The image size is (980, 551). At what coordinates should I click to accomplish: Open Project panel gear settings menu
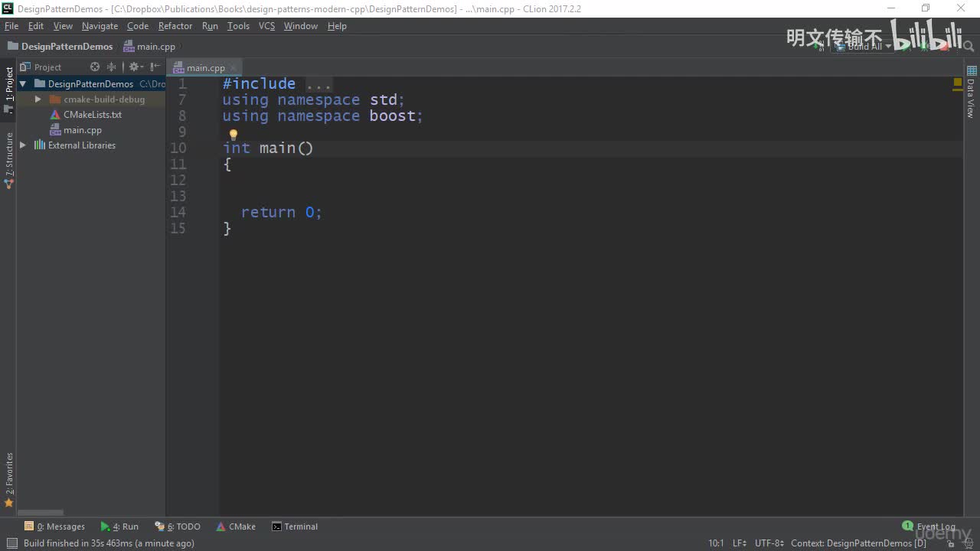coord(136,67)
